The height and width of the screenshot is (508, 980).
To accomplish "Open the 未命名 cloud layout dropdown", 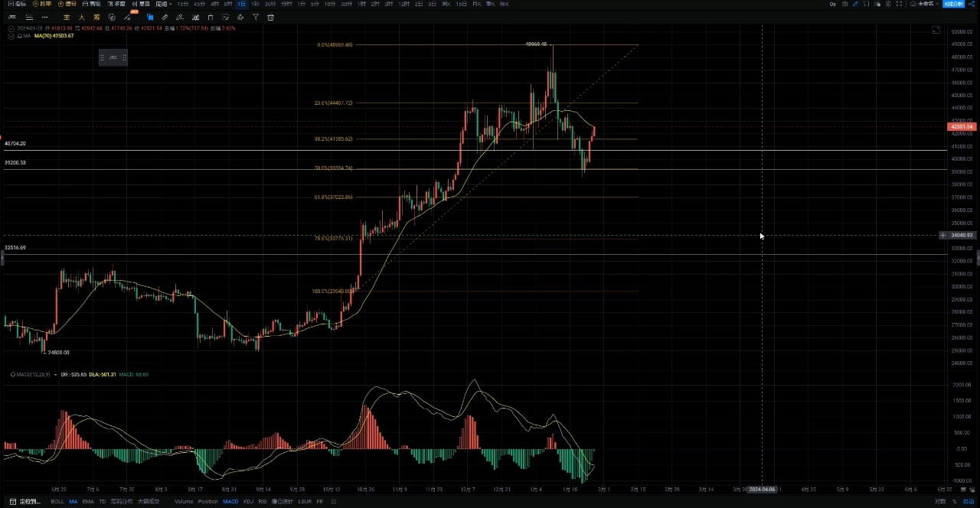I will (924, 4).
